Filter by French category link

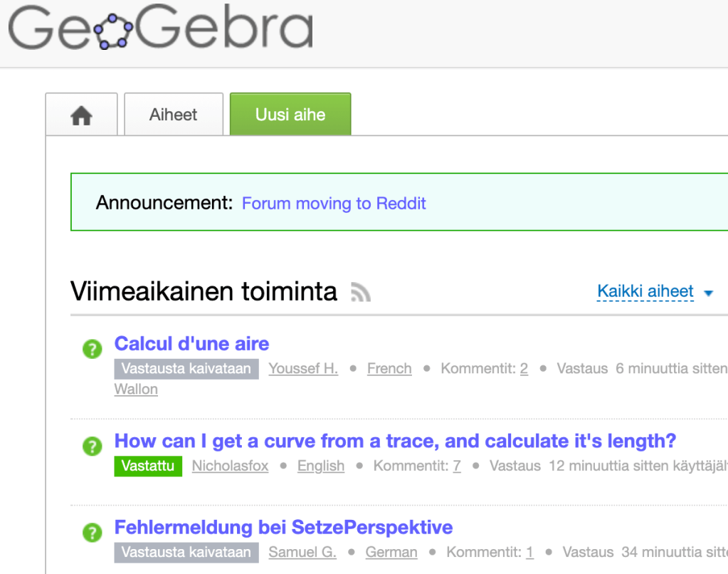[389, 369]
